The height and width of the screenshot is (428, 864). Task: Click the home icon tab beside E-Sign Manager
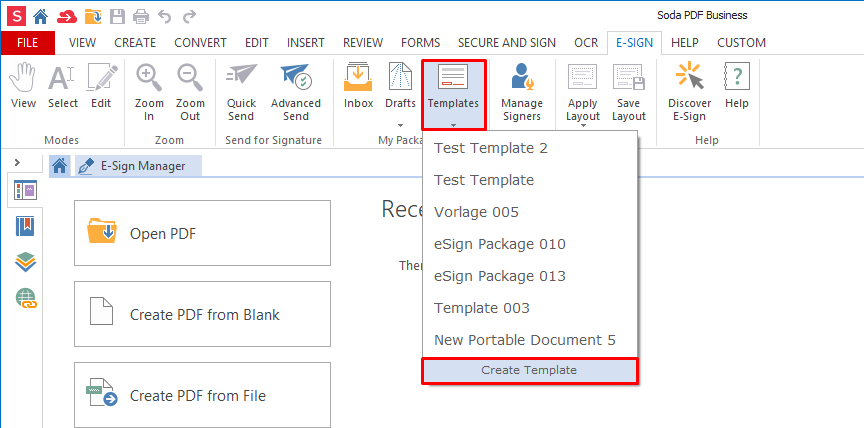tap(60, 165)
